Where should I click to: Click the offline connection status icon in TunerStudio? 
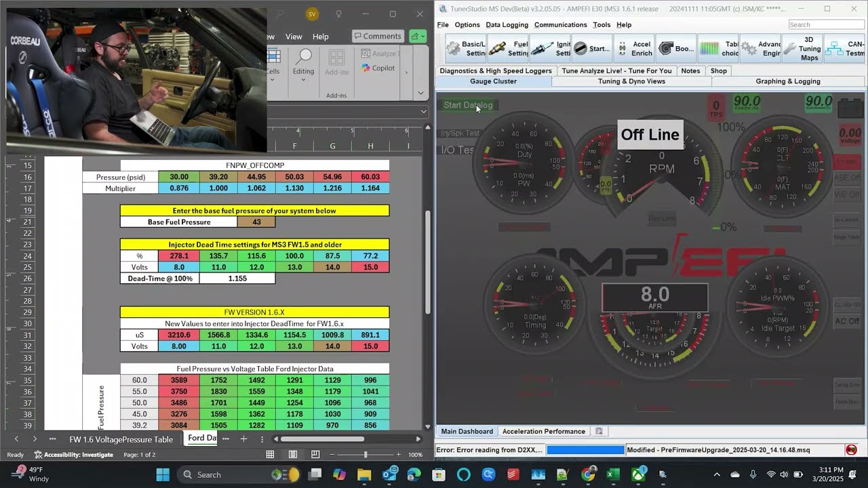coord(851,450)
